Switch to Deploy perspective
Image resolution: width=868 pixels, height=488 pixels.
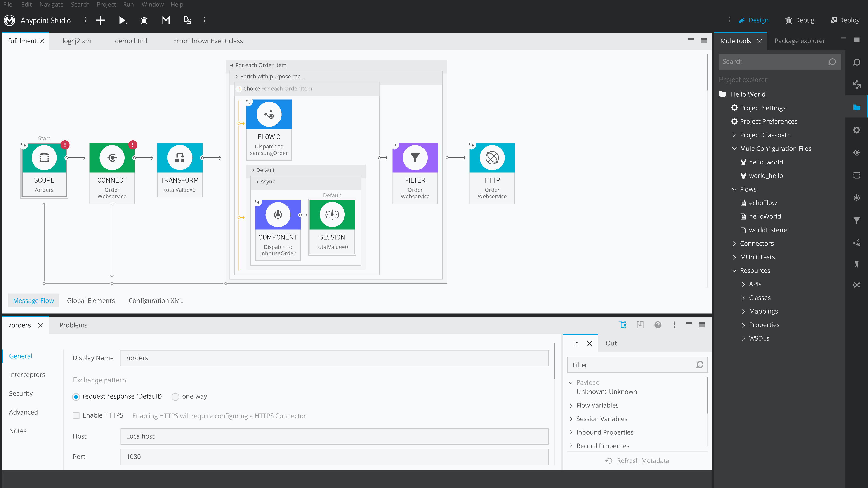coord(845,20)
